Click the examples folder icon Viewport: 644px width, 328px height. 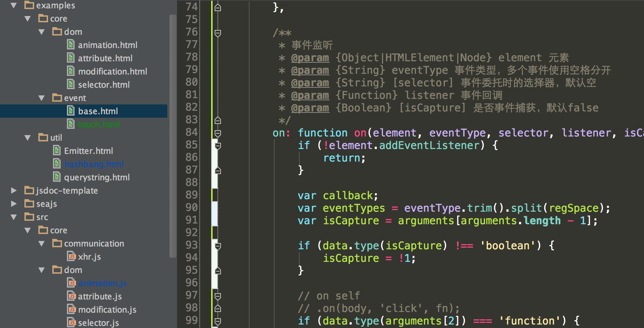[x=29, y=5]
